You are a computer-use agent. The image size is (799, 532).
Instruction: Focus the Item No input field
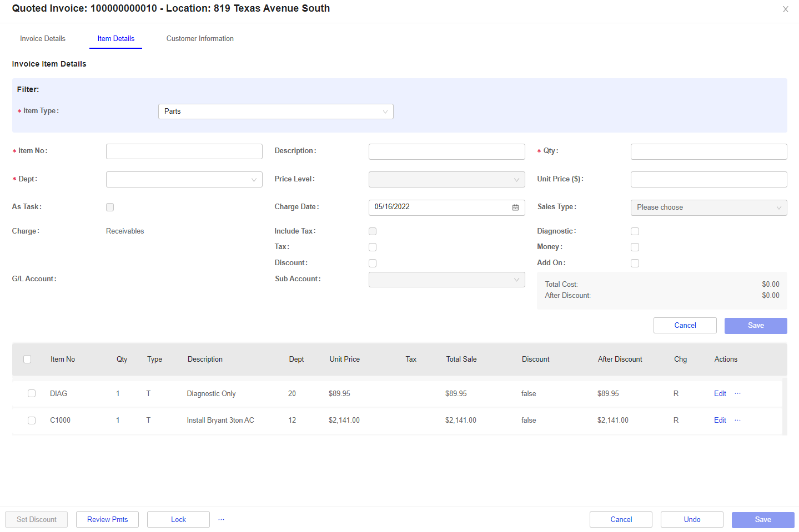[184, 151]
